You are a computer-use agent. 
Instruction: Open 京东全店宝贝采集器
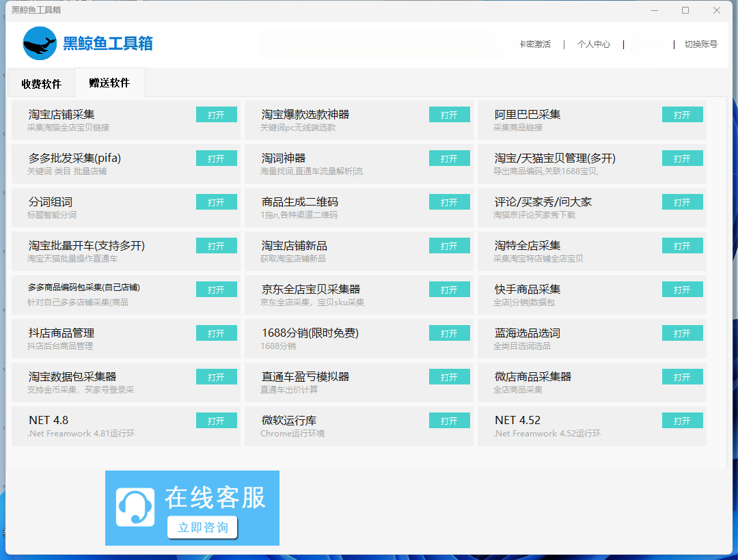click(x=449, y=290)
